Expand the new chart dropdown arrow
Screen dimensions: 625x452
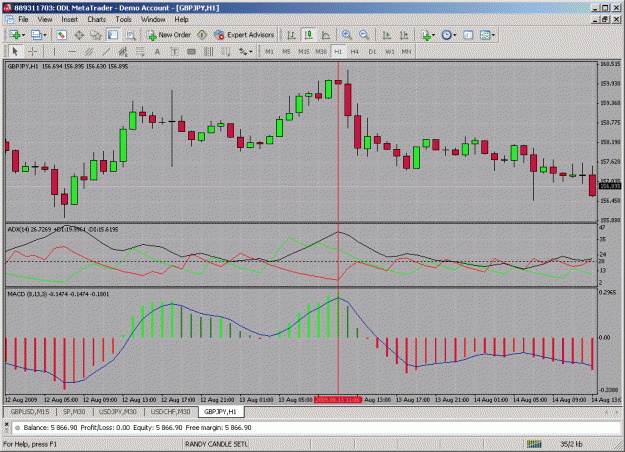[23, 35]
